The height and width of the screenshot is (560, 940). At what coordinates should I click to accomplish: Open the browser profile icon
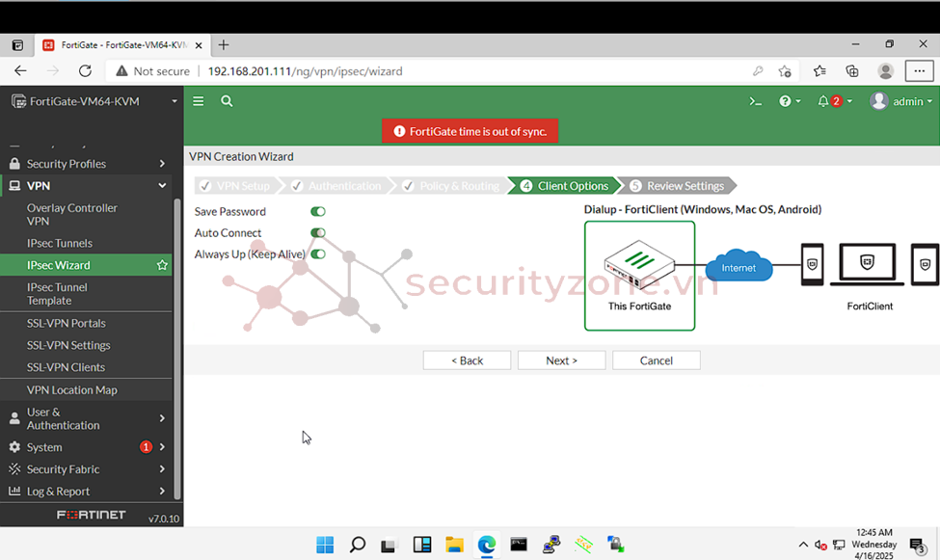click(x=885, y=71)
